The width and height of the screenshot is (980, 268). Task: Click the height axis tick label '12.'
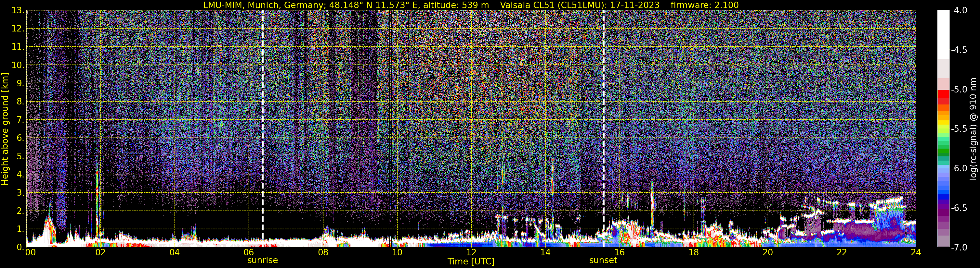[x=18, y=29]
